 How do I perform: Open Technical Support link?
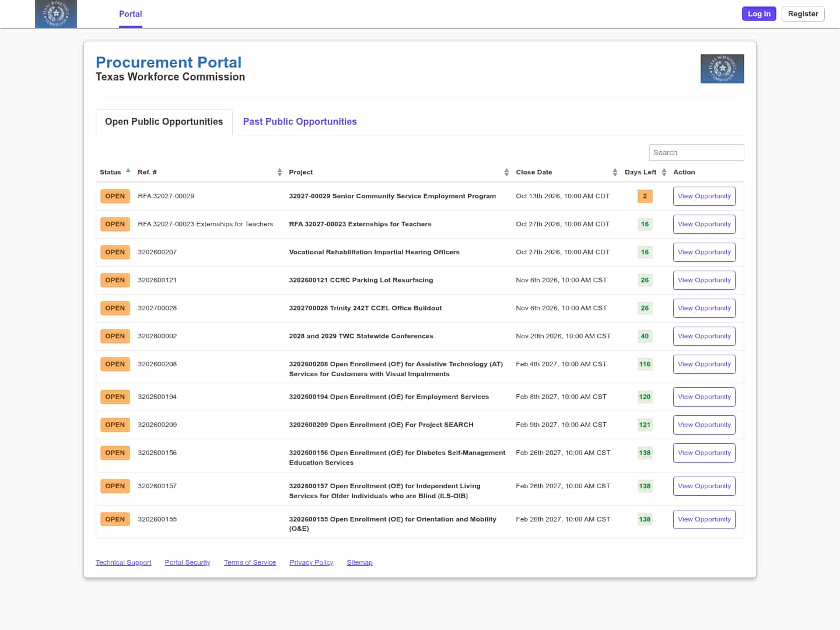(124, 562)
